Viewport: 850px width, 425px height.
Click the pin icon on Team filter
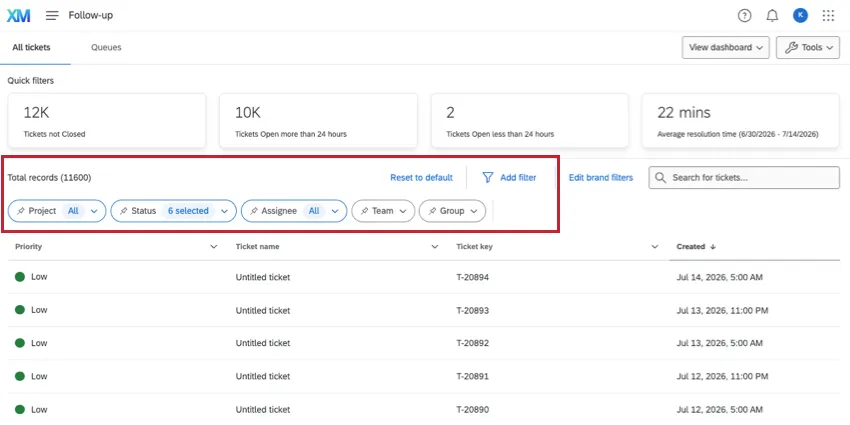coord(365,211)
